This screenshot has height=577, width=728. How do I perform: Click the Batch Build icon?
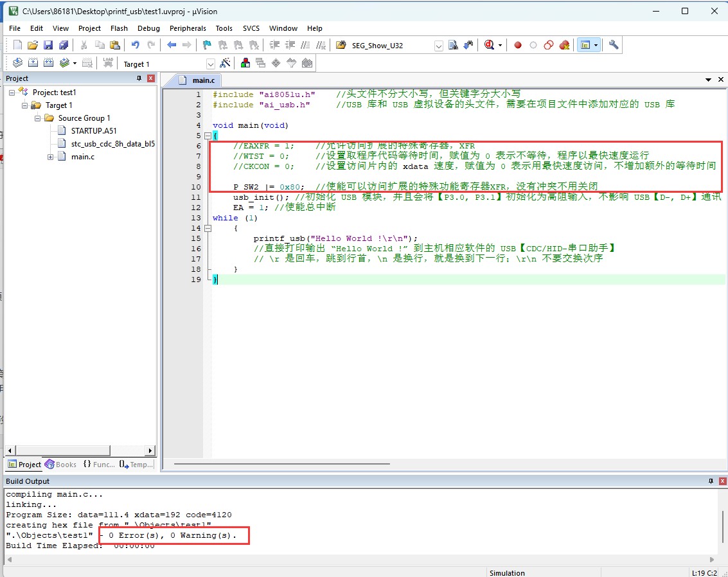click(64, 63)
